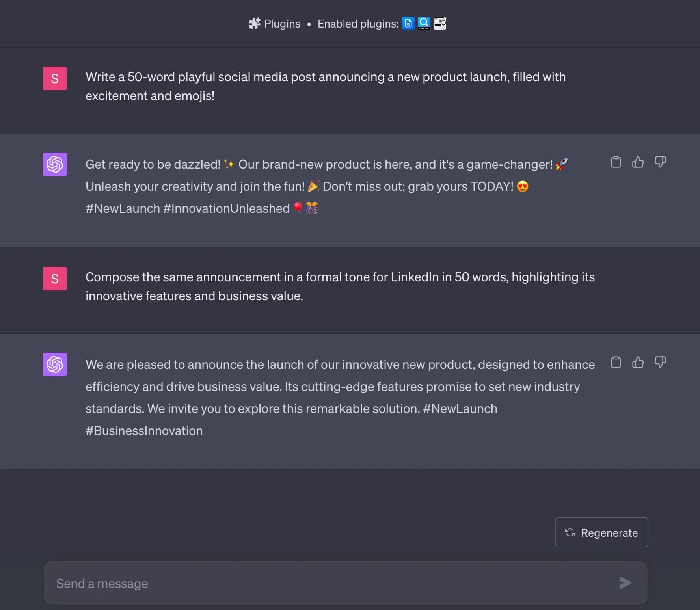Click the #InnovationUnleashed hashtag text

click(226, 208)
